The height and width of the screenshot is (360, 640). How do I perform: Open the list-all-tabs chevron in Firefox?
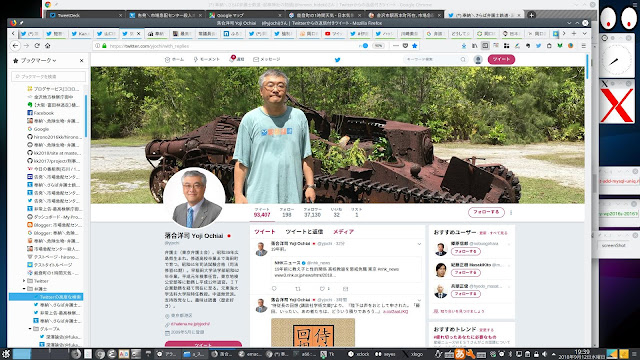point(584,33)
